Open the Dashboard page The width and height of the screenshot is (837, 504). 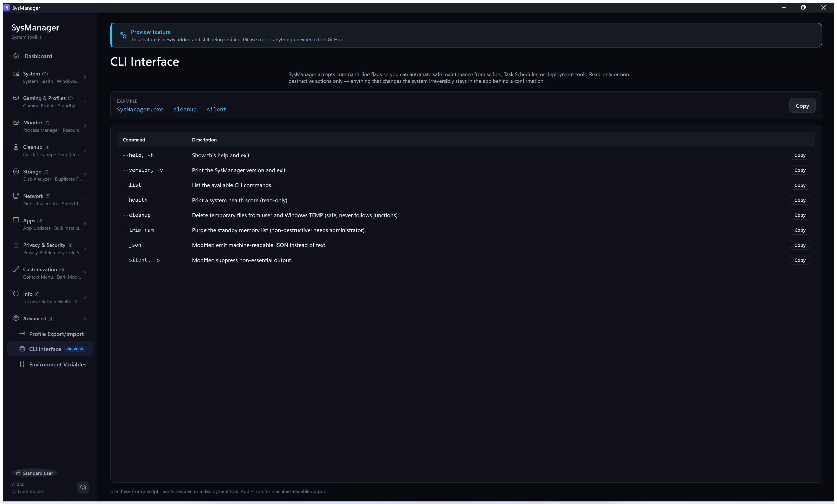click(50, 56)
